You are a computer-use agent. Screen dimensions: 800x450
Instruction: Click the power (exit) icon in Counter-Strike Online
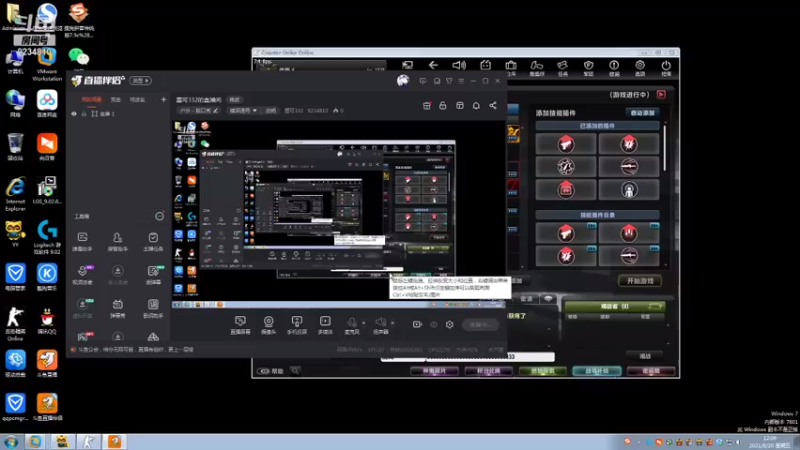pyautogui.click(x=666, y=67)
